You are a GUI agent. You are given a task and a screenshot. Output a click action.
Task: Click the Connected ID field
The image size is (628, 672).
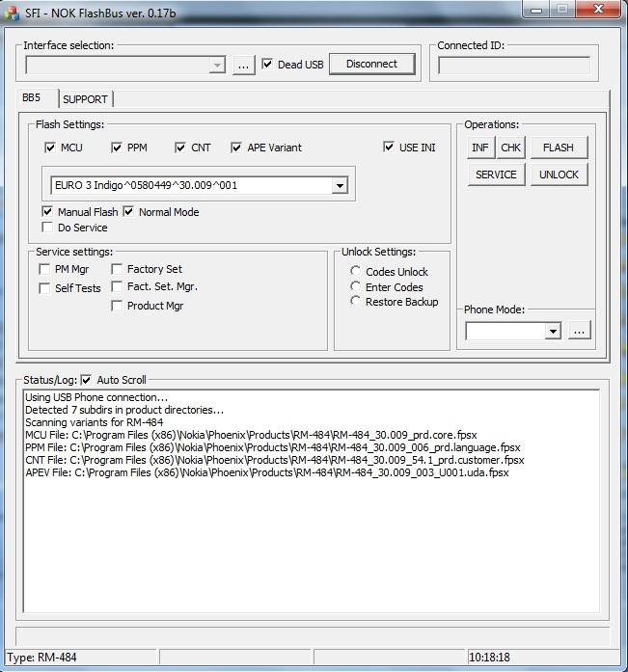[x=514, y=66]
